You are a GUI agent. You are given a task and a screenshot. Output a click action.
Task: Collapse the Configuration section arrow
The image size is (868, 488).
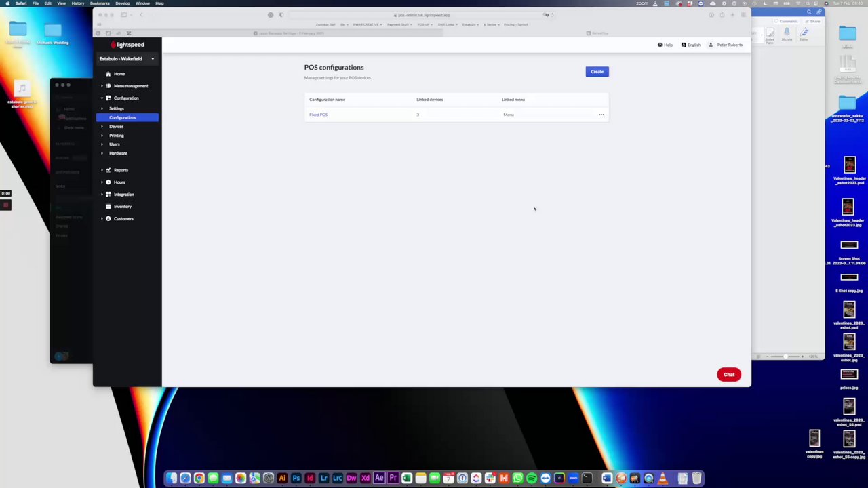click(x=102, y=98)
